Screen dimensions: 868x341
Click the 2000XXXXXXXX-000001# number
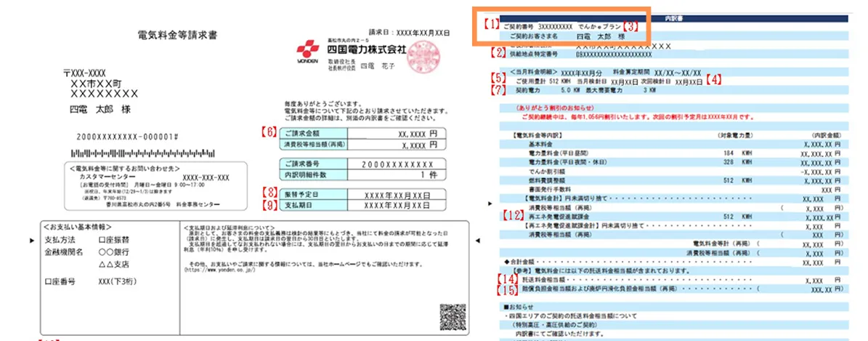(x=127, y=136)
